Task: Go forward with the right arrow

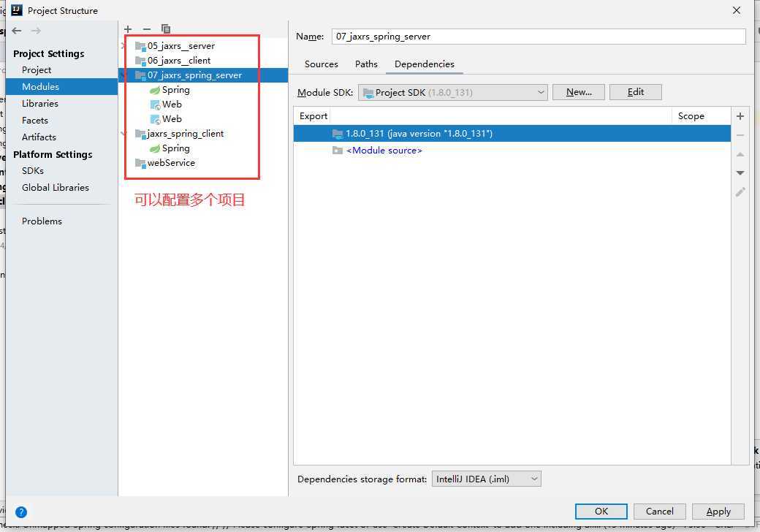Action: (x=36, y=31)
